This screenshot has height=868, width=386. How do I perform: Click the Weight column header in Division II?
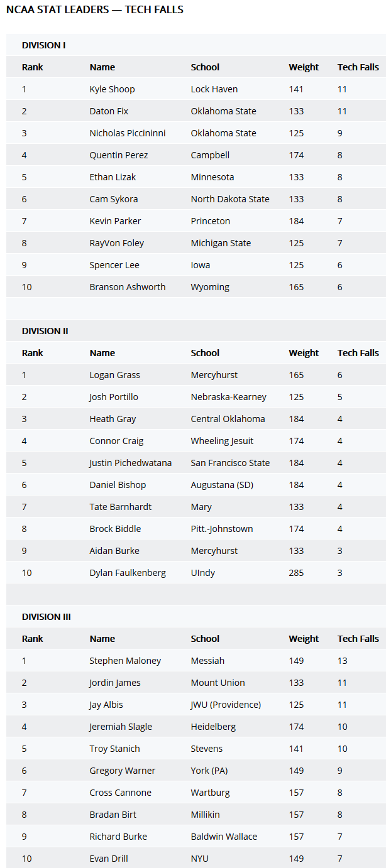(304, 353)
